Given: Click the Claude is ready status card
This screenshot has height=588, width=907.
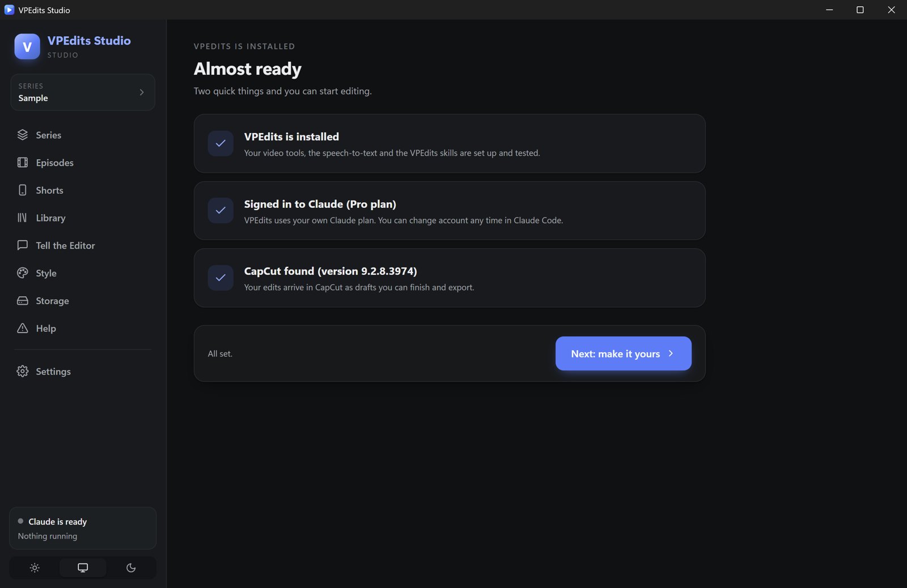Looking at the screenshot, I should pos(83,528).
